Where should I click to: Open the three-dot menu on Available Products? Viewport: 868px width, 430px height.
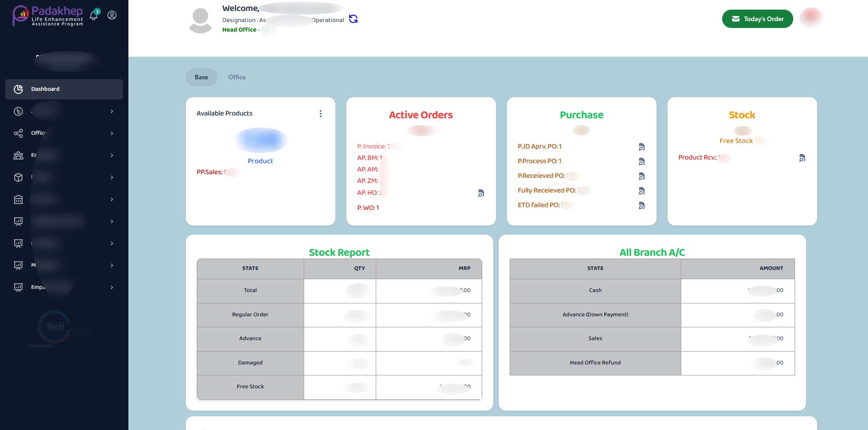pyautogui.click(x=321, y=114)
